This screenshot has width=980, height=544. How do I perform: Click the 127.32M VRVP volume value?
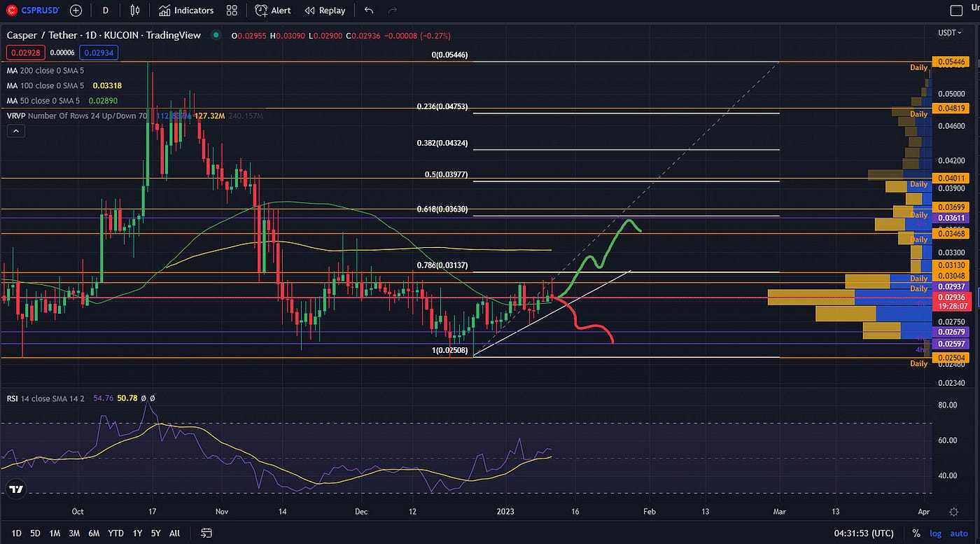(208, 116)
